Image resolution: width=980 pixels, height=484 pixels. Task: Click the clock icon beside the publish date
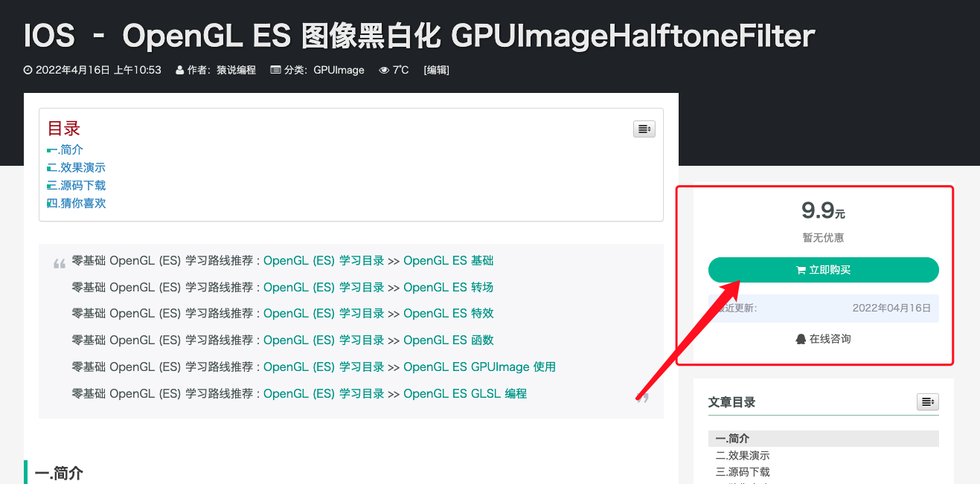click(28, 70)
